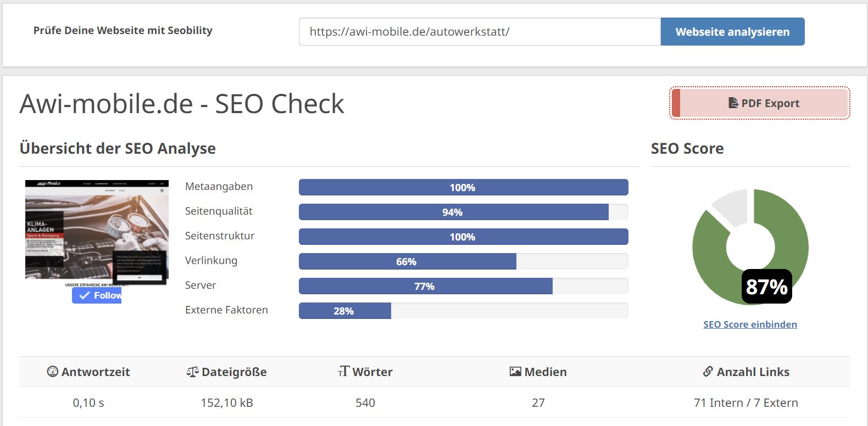Click the Antwortzeit column header
The height and width of the screenshot is (426, 868).
88,372
